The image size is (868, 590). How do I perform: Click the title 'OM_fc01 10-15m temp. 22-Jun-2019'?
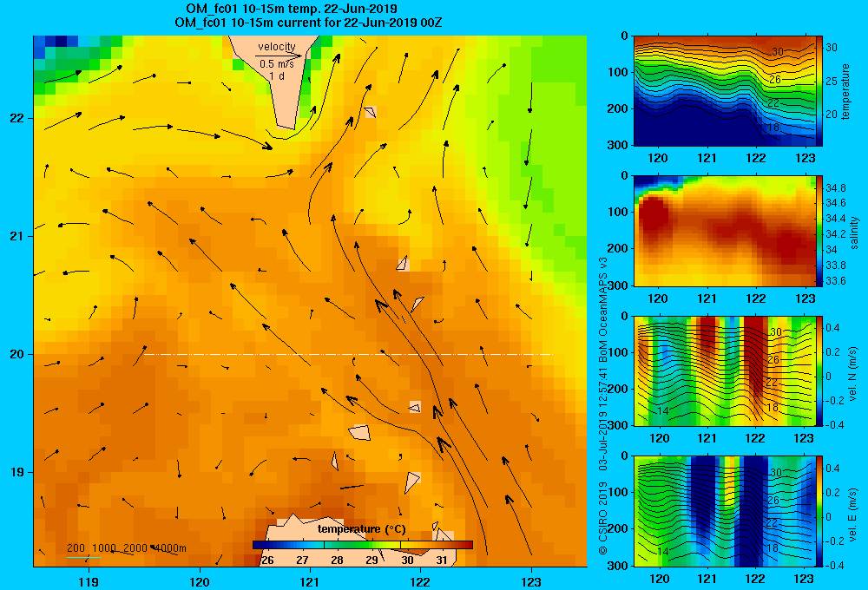coord(292,9)
